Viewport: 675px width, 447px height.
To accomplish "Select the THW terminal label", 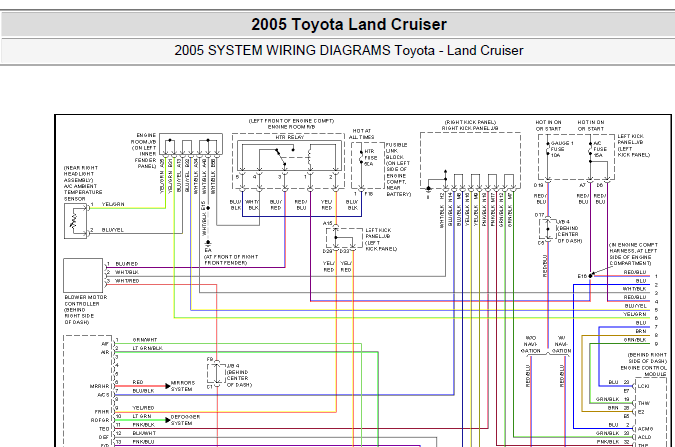I will [x=644, y=404].
